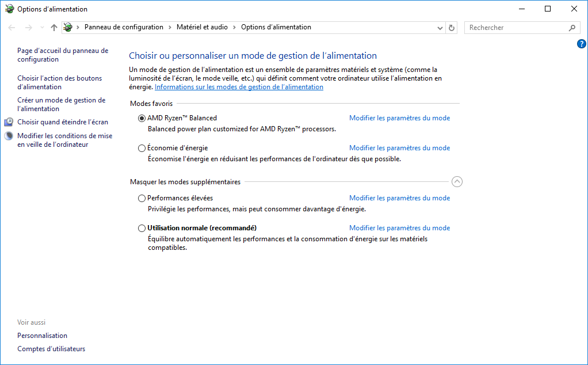Click the moon icon beside sleep settings
The image size is (588, 365).
click(x=9, y=136)
